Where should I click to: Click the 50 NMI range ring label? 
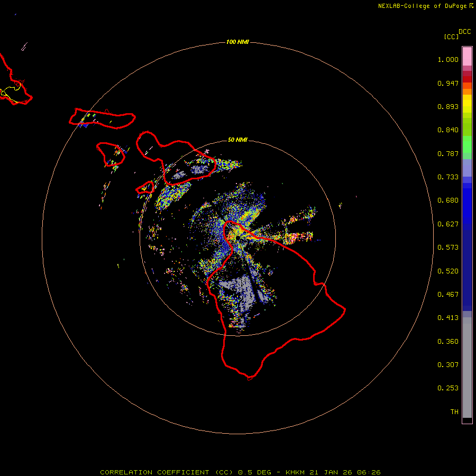[x=237, y=140]
